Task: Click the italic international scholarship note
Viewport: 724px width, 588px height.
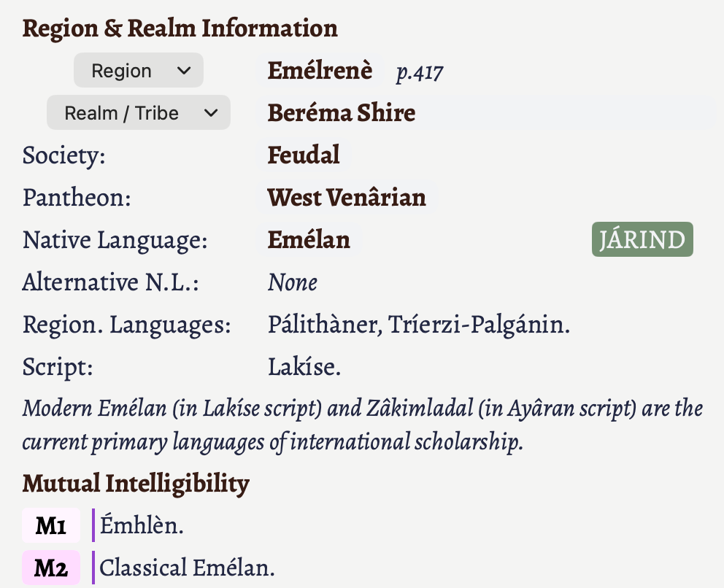Action: pyautogui.click(x=362, y=425)
